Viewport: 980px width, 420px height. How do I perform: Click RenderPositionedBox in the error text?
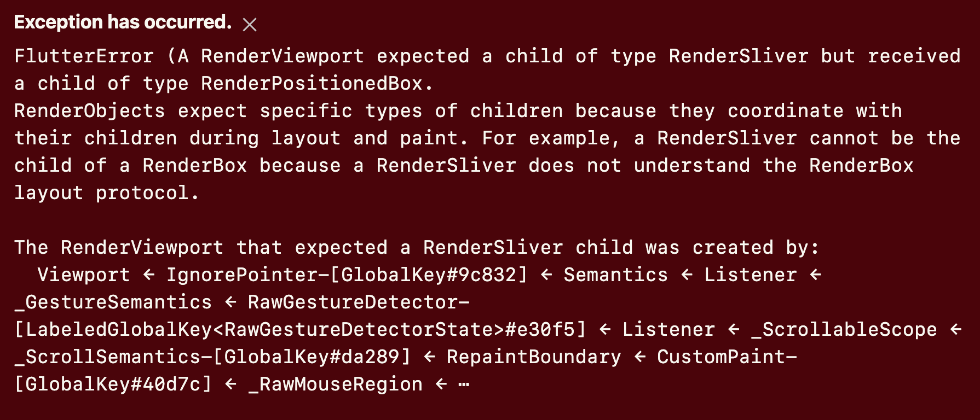[x=312, y=83]
